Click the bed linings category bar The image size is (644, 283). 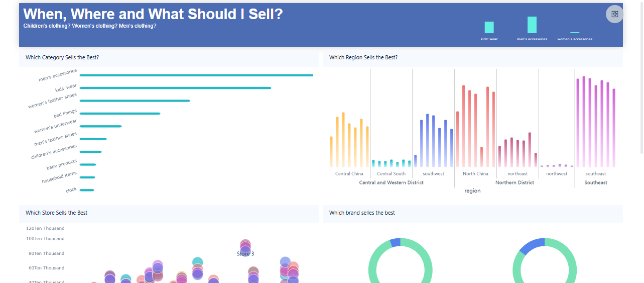pyautogui.click(x=120, y=114)
